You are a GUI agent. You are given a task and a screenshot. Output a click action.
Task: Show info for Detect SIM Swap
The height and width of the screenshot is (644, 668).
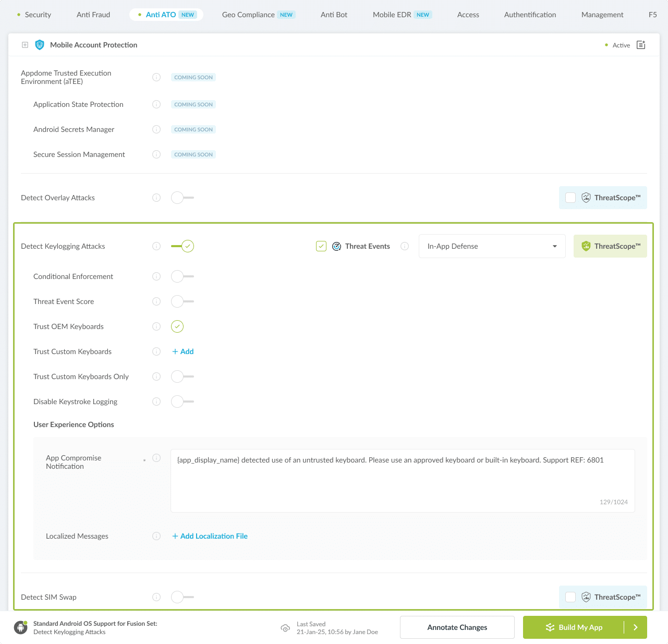156,597
